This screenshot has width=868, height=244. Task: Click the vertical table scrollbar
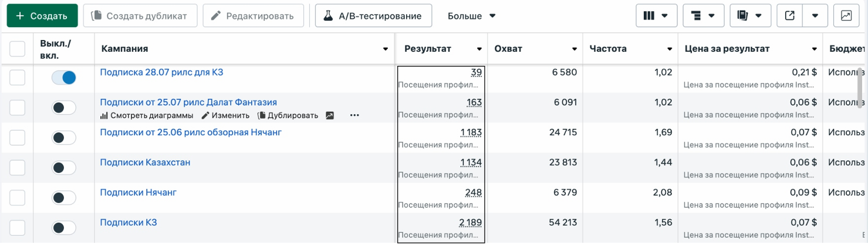(860, 85)
